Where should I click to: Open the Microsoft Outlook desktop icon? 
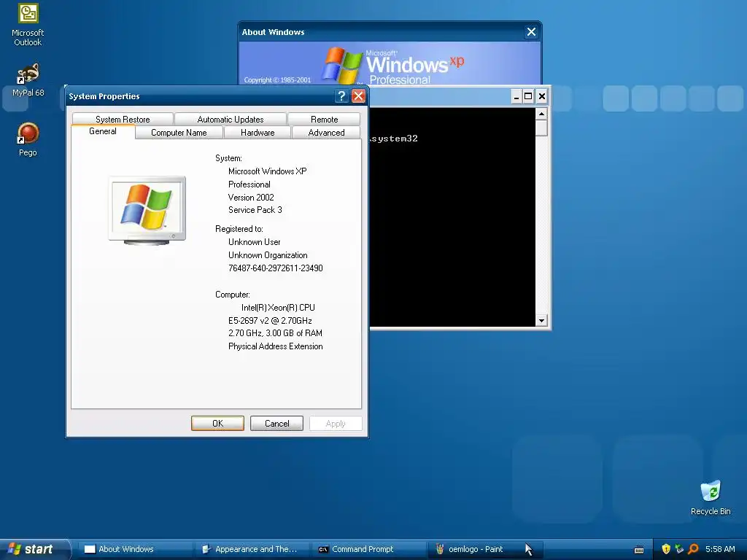pos(28,25)
